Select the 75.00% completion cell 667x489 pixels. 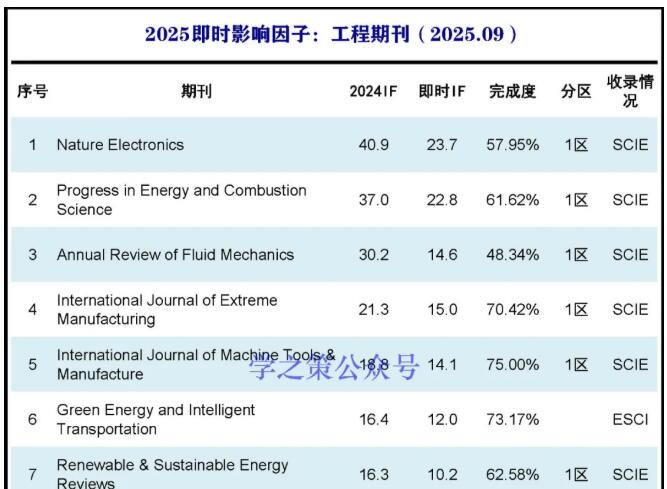(512, 365)
